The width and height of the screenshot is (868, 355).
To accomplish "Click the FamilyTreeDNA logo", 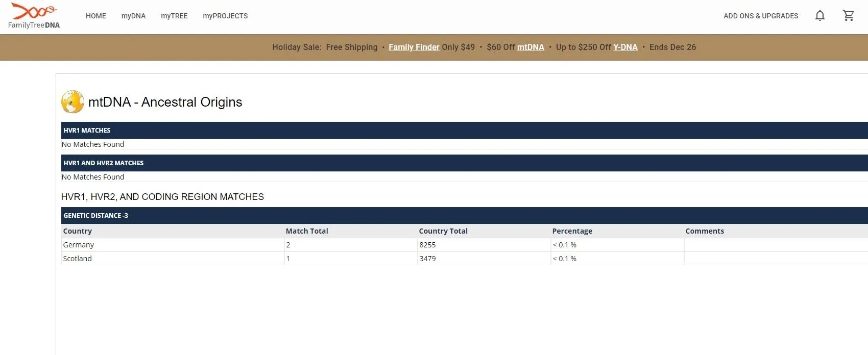I will [x=34, y=16].
